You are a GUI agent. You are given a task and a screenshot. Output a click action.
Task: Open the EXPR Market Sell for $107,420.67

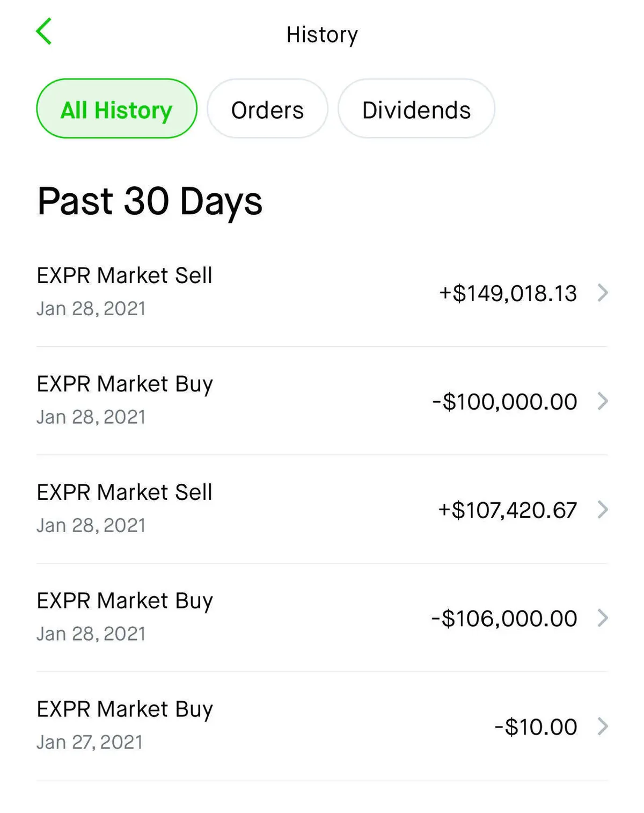coord(125,493)
